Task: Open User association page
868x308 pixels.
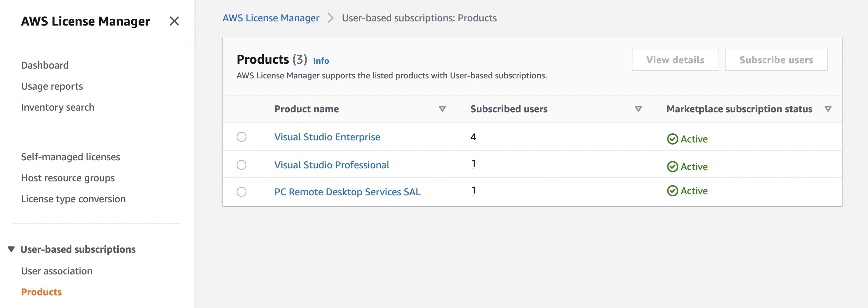Action: pyautogui.click(x=57, y=271)
